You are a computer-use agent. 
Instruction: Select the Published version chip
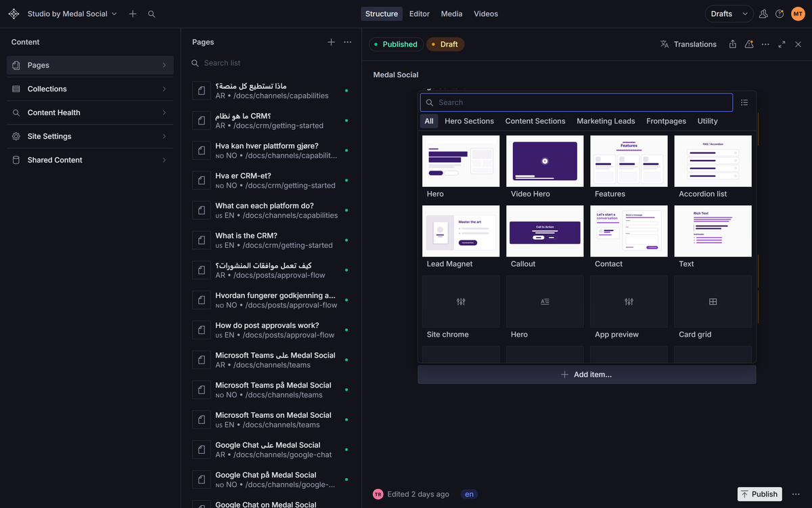(396, 44)
